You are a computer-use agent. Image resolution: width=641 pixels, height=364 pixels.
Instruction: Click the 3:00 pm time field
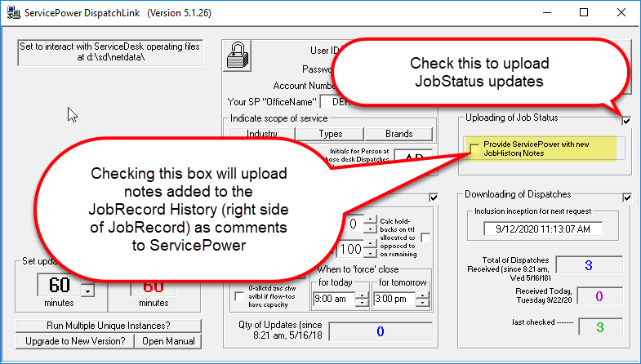point(394,299)
